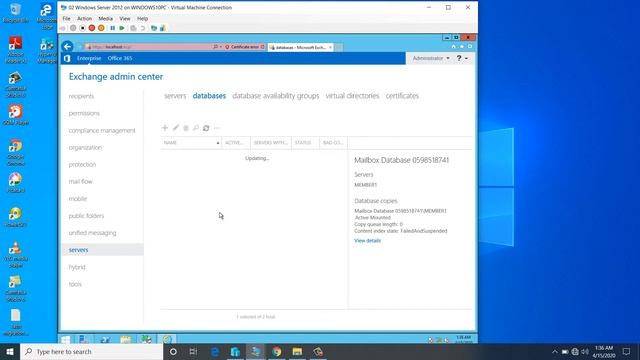This screenshot has height=360, width=640.
Task: Click the refresh icon in databases toolbar
Action: coord(206,128)
